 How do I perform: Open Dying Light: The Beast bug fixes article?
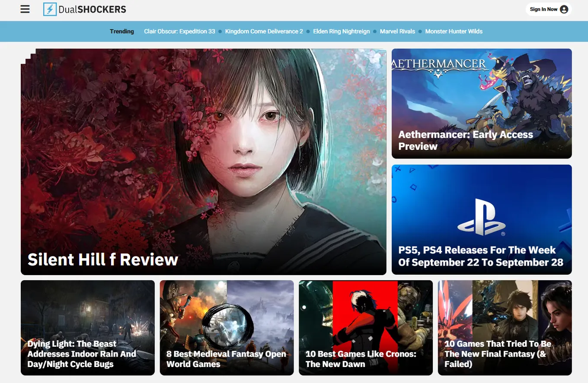tap(82, 354)
